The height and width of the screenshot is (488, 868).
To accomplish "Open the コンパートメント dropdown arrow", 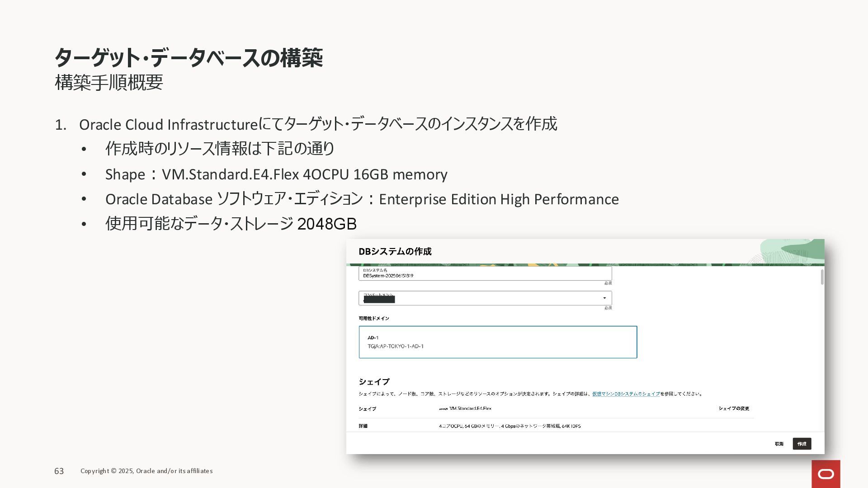I will (604, 298).
